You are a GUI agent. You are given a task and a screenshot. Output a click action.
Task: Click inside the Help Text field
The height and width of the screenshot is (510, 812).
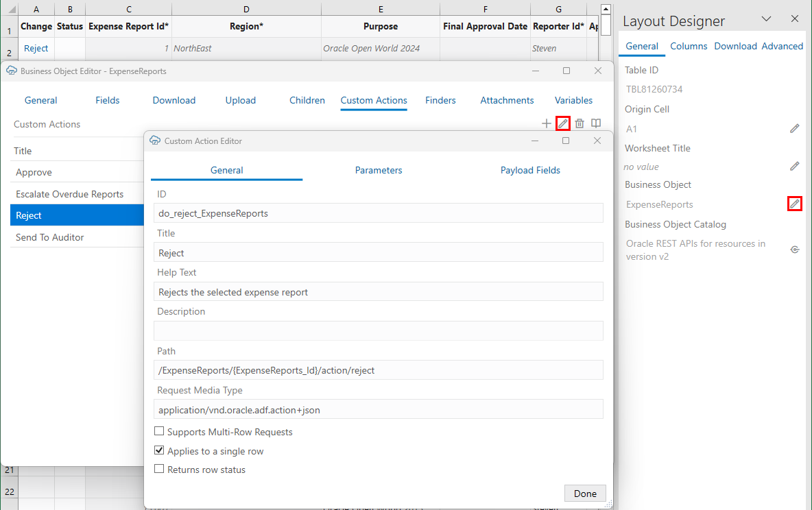[379, 291]
